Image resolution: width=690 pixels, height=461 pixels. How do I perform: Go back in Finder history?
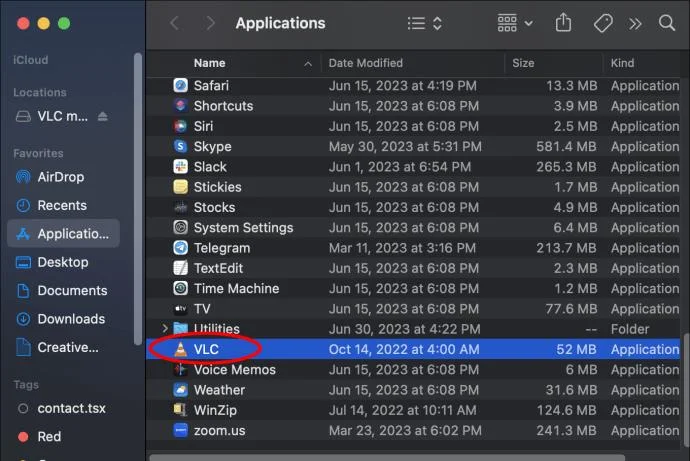[x=174, y=23]
